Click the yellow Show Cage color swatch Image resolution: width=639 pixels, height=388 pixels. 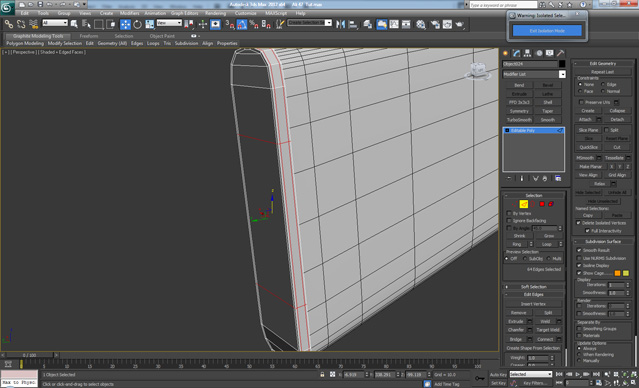pos(626,273)
